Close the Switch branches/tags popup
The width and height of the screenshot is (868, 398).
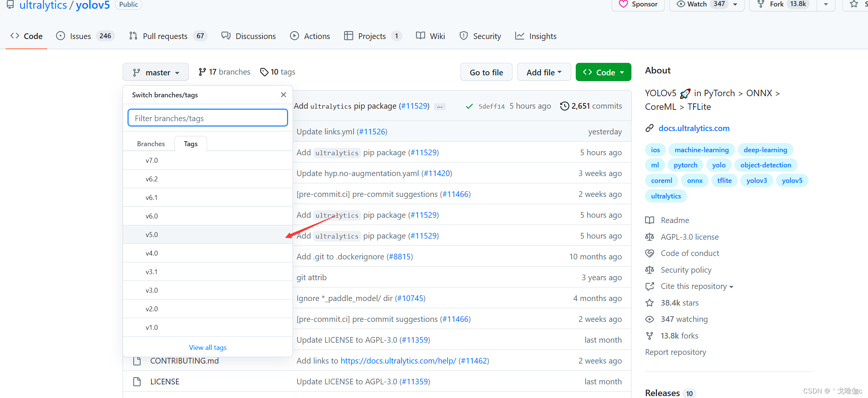click(x=284, y=95)
